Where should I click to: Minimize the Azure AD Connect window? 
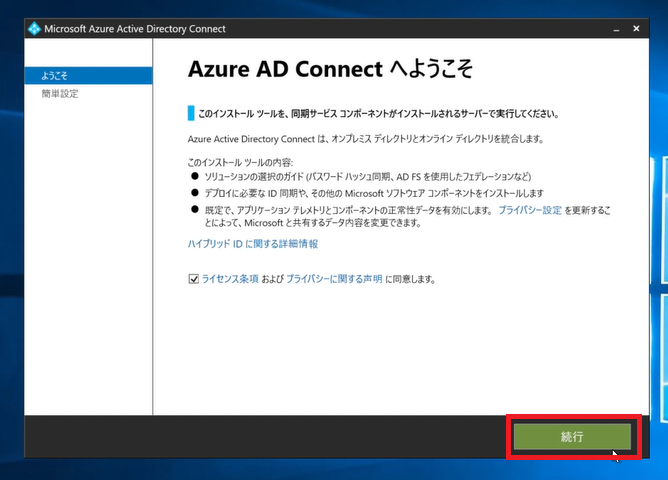(616, 29)
